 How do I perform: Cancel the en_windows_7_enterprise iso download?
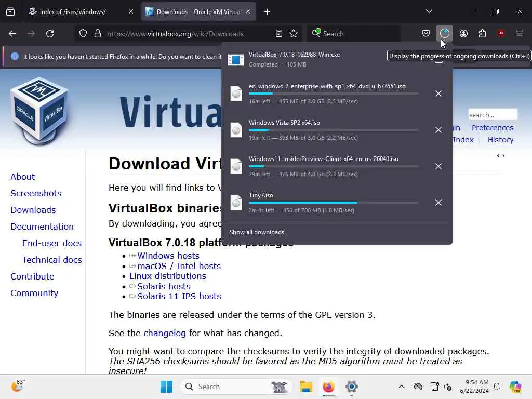tap(438, 94)
